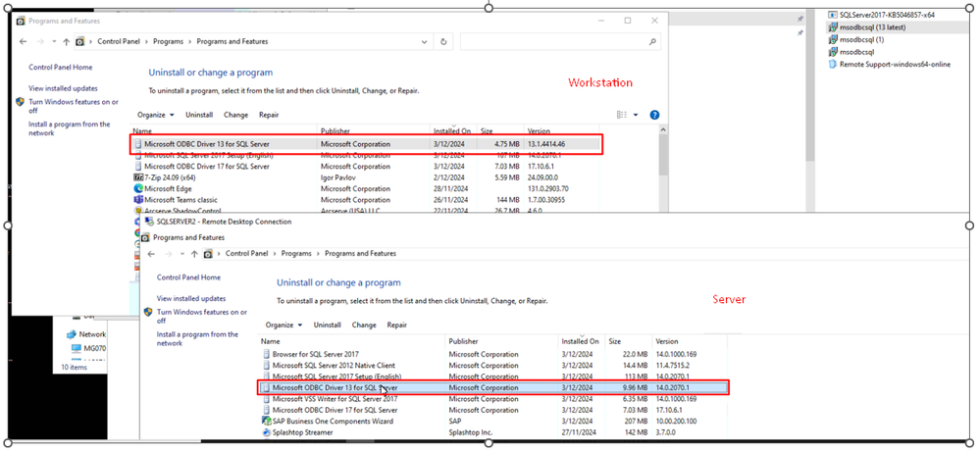Open recent locations dropdown in Workstation window

[x=54, y=42]
